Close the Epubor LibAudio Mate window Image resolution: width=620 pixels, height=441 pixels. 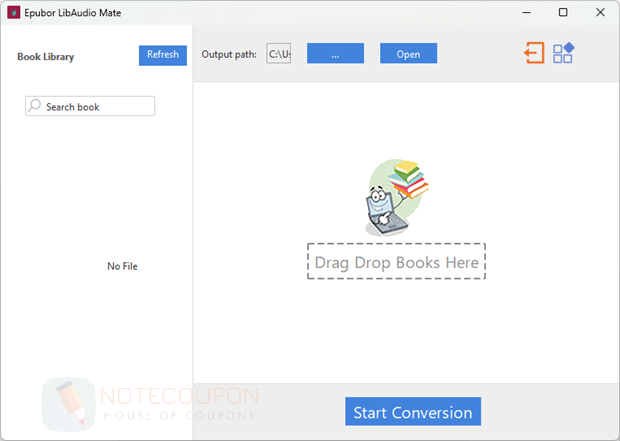600,13
